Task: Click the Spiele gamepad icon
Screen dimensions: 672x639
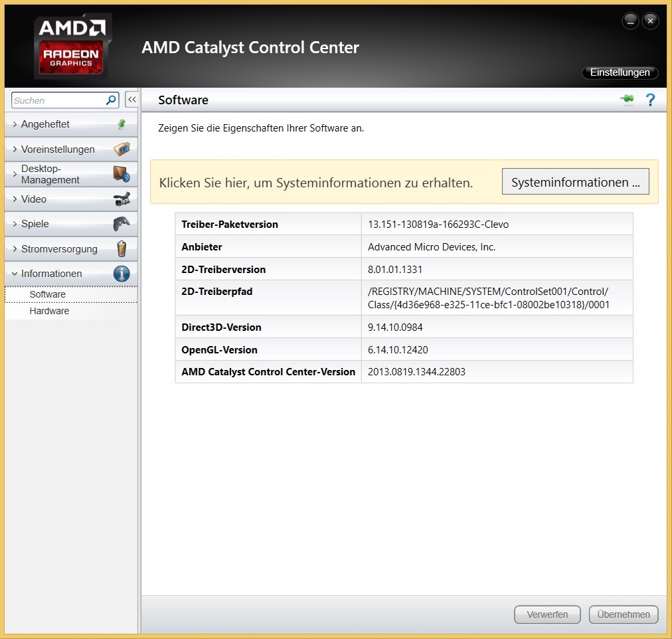Action: 122,224
